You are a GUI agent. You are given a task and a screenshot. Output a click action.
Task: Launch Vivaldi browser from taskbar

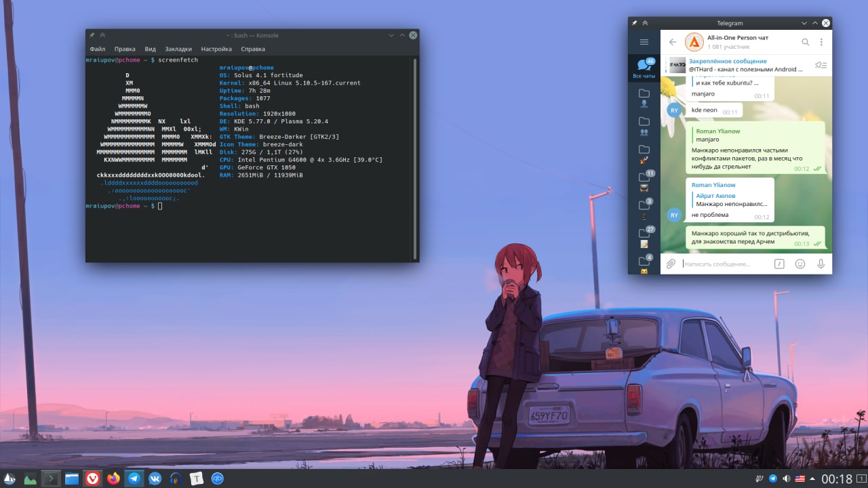point(92,479)
